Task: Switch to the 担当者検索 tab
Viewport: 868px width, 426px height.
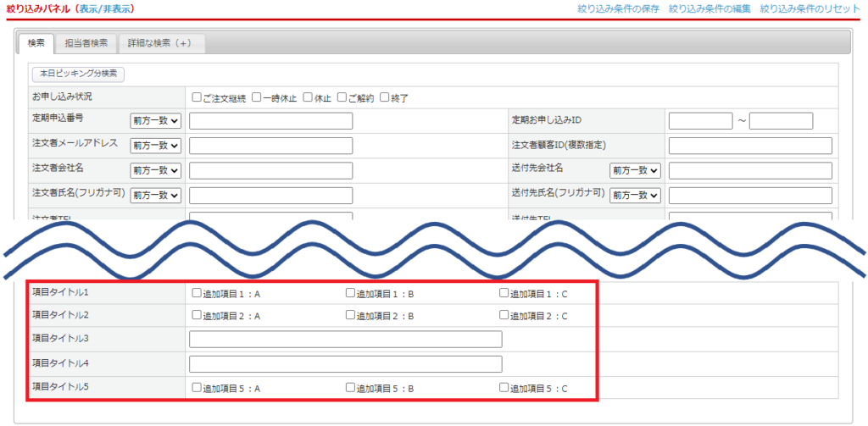Action: pyautogui.click(x=86, y=42)
